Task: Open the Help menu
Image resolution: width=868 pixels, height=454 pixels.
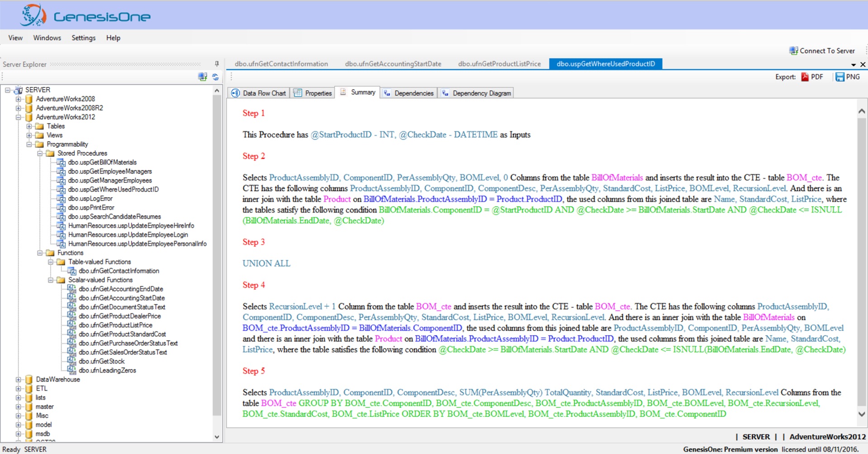Action: [113, 38]
